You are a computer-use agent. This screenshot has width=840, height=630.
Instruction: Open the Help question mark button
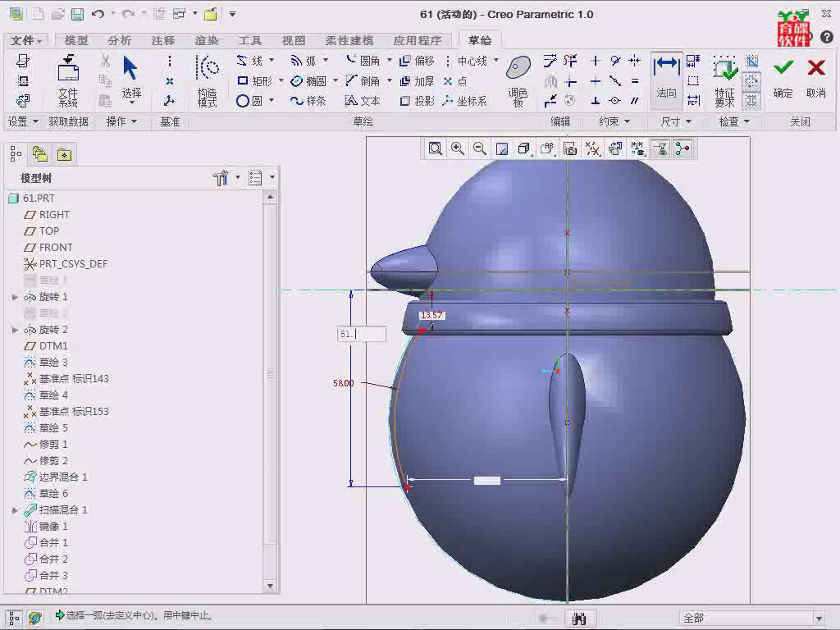[827, 36]
